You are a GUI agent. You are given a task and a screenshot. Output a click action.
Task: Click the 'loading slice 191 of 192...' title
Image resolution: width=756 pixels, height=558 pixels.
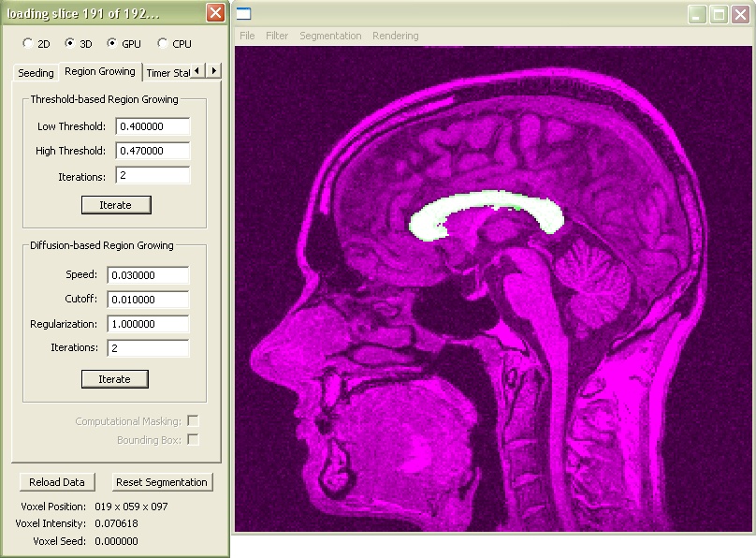click(83, 13)
